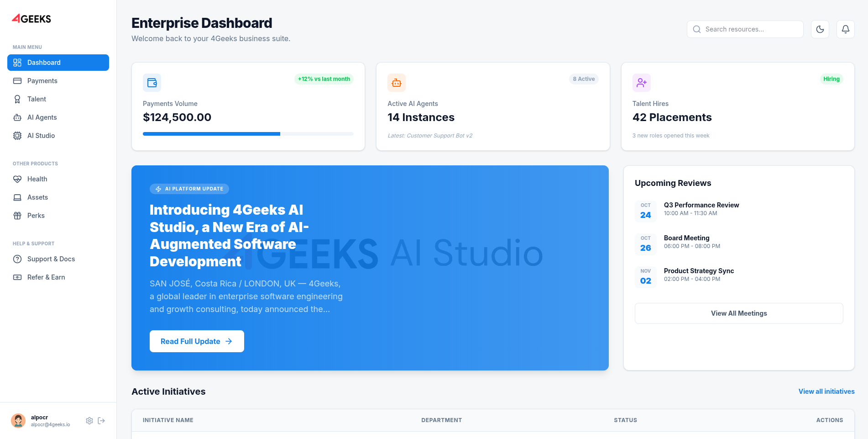The width and height of the screenshot is (868, 439).
Task: Expand Refer & Earn options
Action: [x=46, y=277]
